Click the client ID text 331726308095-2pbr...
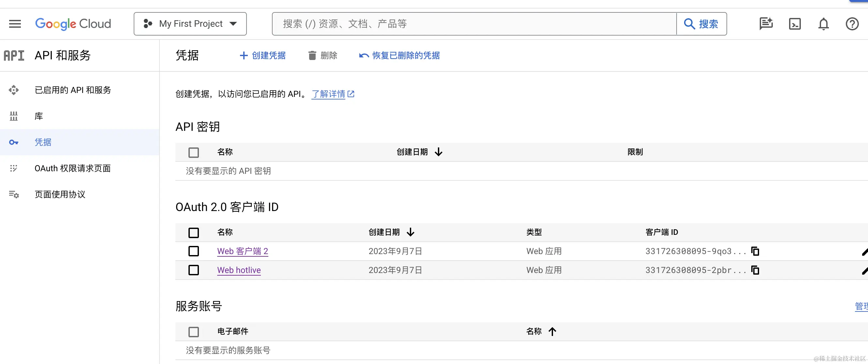The image size is (868, 364). tap(696, 270)
